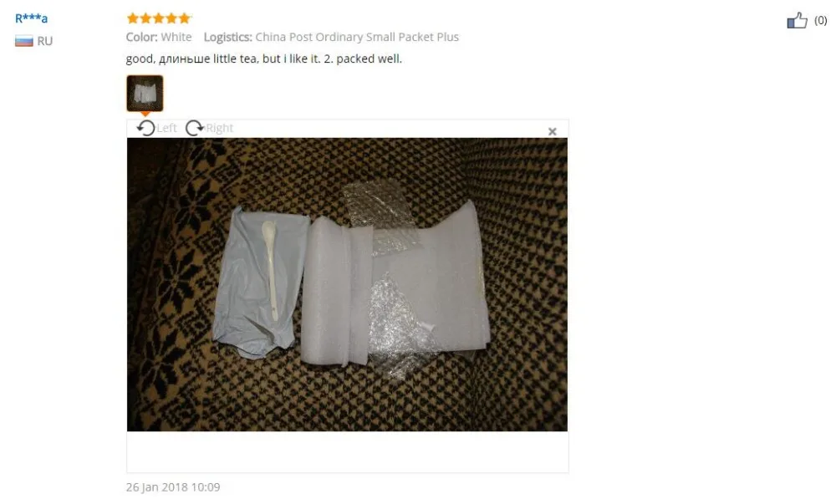This screenshot has height=504, width=836.
Task: Click the China Post Ordinary Small Packet Plus text
Action: click(x=357, y=38)
